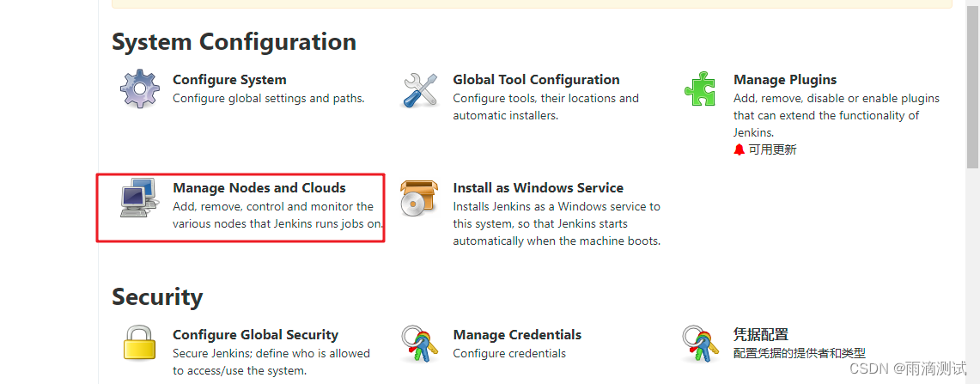Click the 凭据配置 keys icon

[699, 344]
